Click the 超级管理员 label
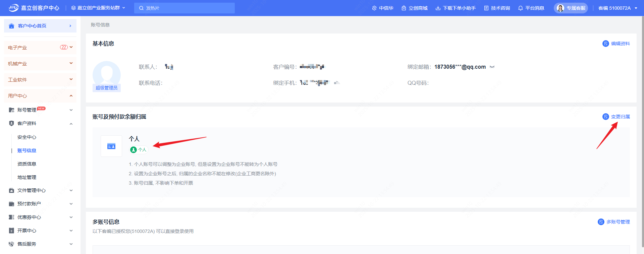The image size is (644, 254). click(107, 88)
